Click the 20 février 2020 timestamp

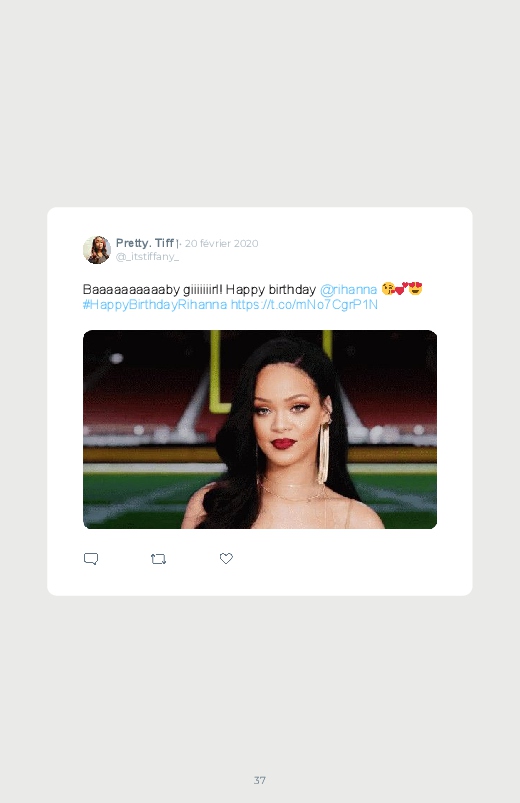pos(221,243)
